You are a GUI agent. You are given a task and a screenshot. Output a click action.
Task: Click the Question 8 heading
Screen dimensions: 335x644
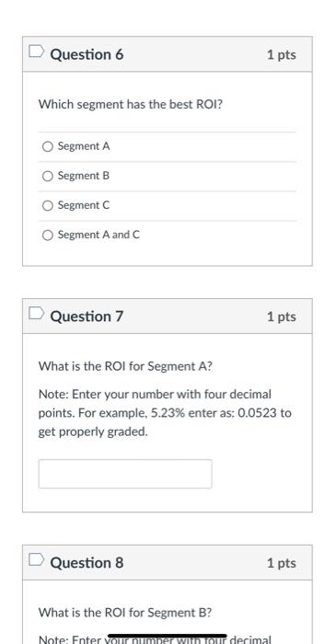tap(87, 563)
